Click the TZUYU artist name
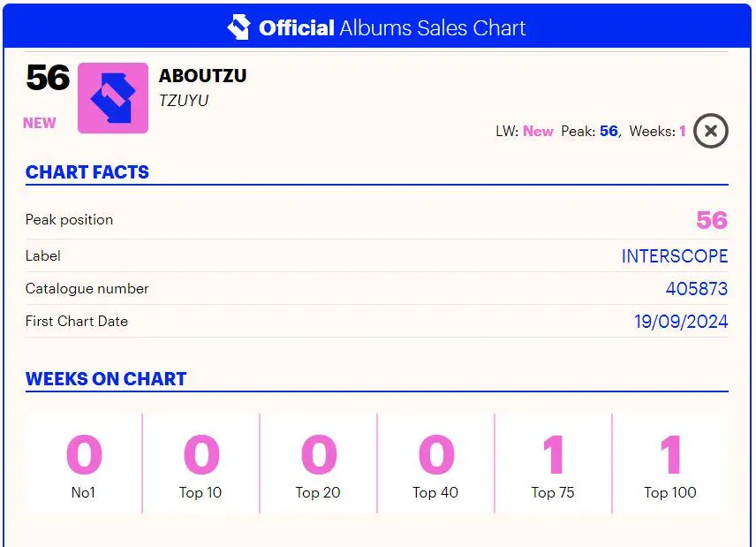756x547 pixels. pyautogui.click(x=184, y=100)
